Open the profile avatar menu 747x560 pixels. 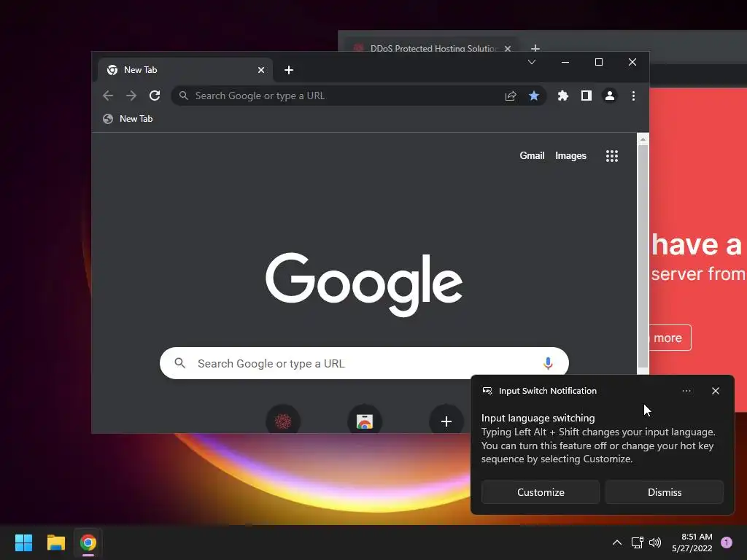point(609,96)
